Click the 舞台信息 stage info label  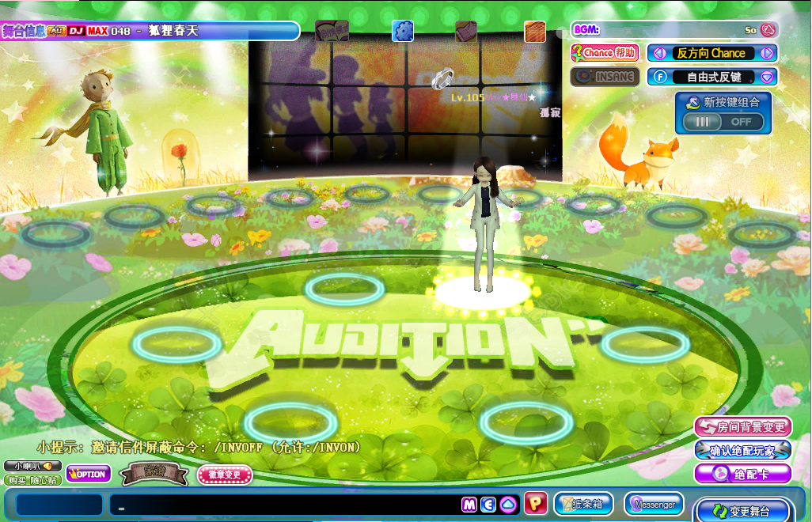coord(25,31)
